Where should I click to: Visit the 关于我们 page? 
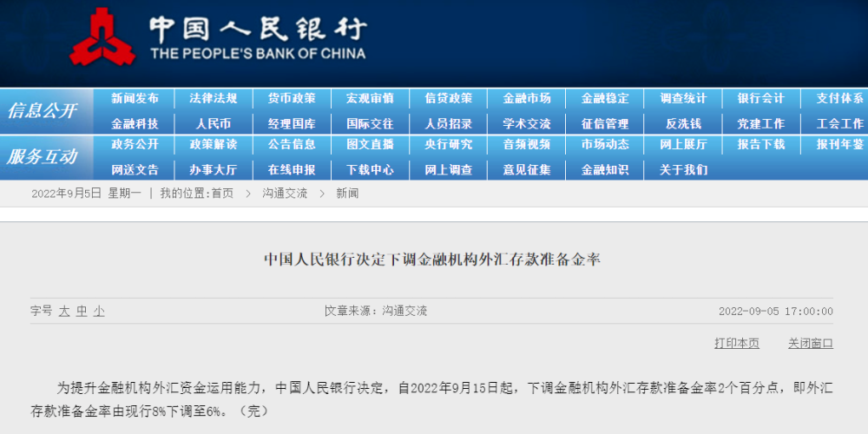(x=683, y=169)
